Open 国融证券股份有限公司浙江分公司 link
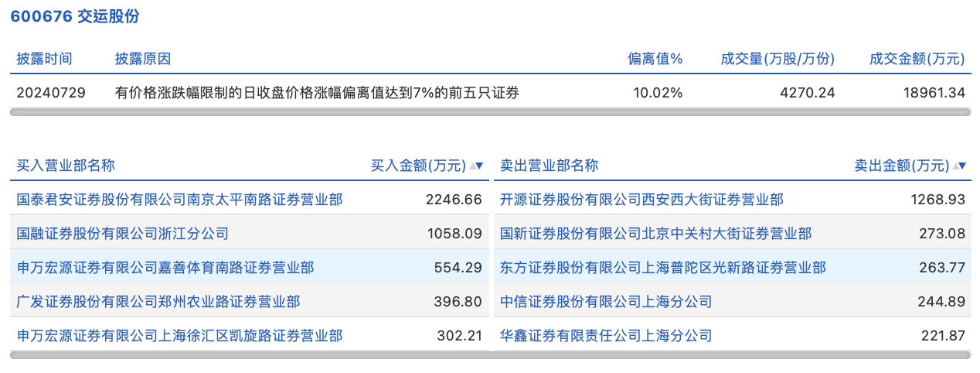The width and height of the screenshot is (980, 373). (123, 233)
